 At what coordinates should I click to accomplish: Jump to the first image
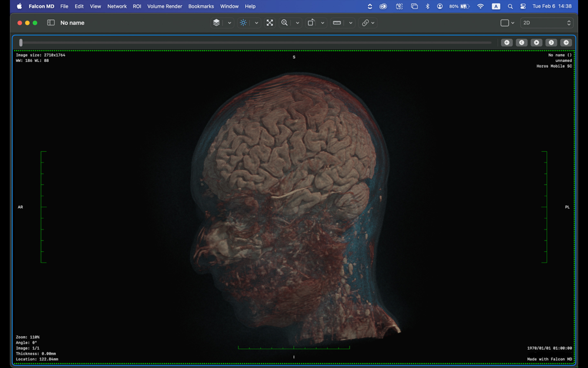[x=507, y=42]
